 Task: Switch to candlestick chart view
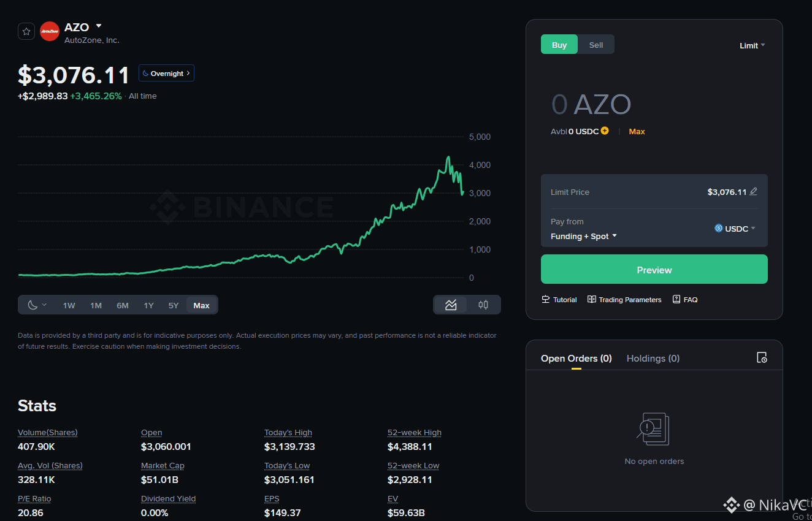point(483,305)
